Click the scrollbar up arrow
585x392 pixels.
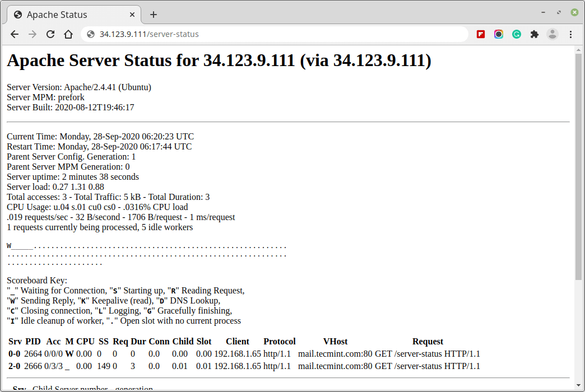[x=578, y=50]
